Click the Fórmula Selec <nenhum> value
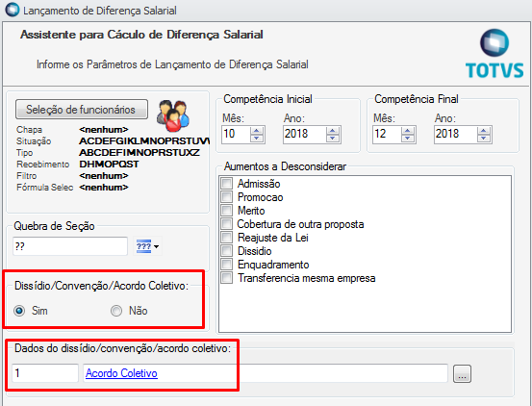This screenshot has height=406, width=532. coord(104,188)
